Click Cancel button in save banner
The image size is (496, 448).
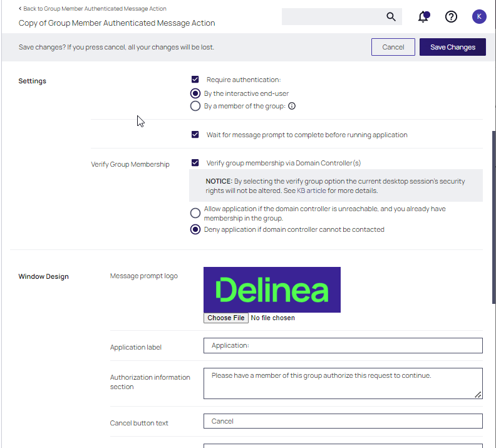point(393,47)
